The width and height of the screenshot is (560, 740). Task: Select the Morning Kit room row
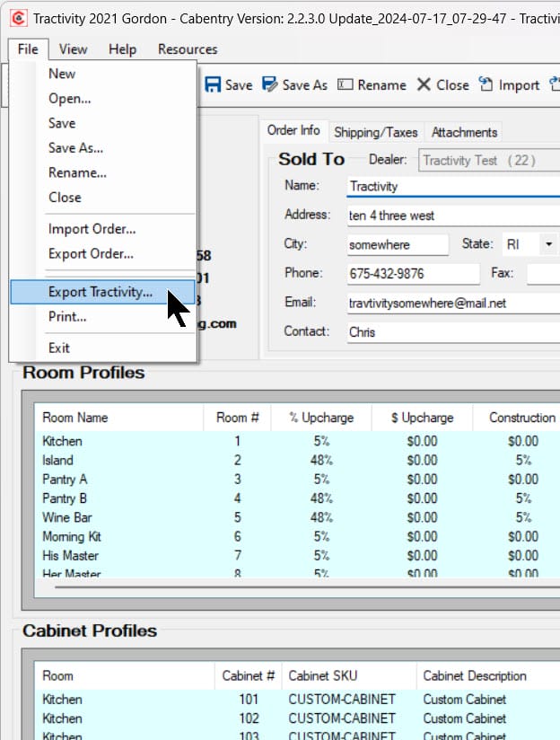point(297,537)
